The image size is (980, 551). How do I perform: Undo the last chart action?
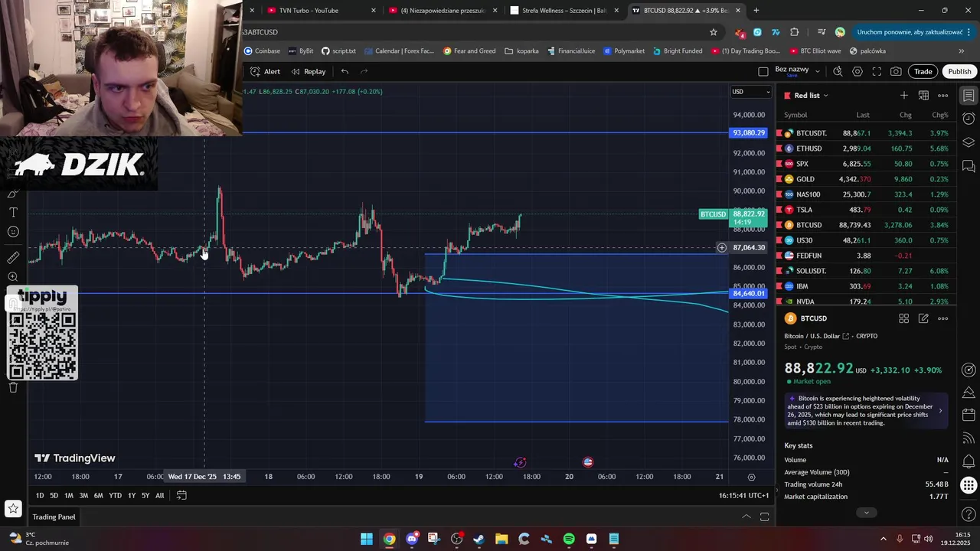(345, 71)
